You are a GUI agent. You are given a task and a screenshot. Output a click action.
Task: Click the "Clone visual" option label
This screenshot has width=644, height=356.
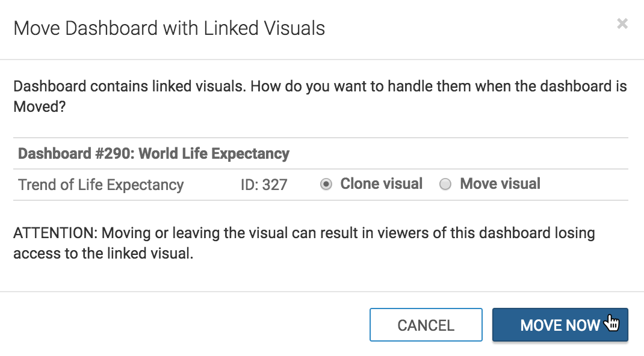pos(381,184)
